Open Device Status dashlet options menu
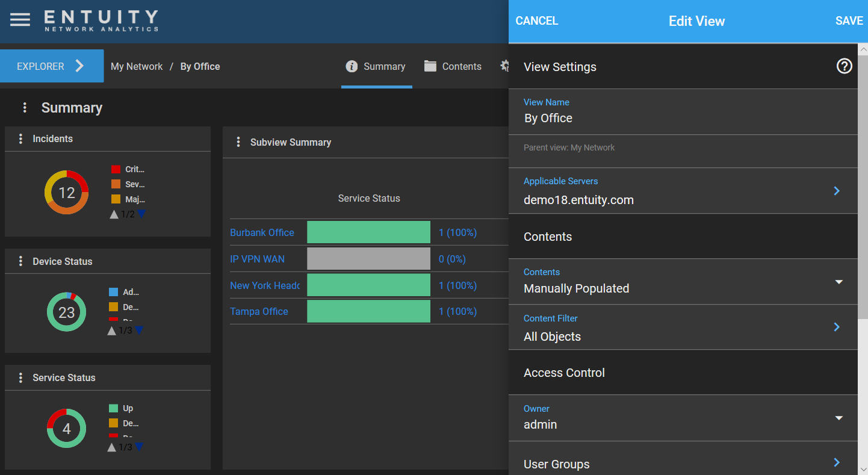 pyautogui.click(x=20, y=261)
